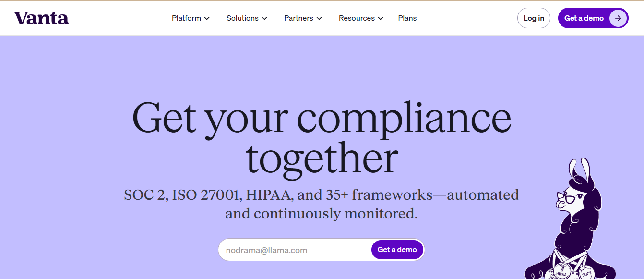Click the arrow icon in header demo button

[x=618, y=18]
